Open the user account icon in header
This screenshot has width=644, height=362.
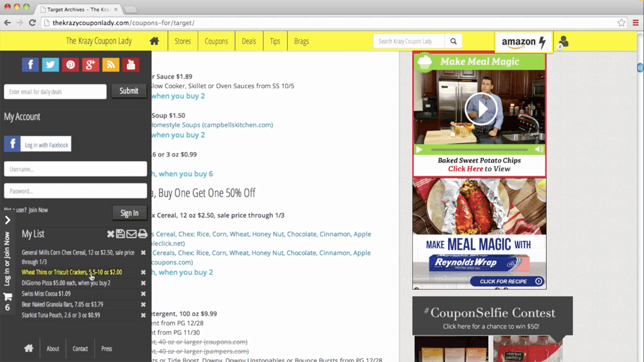tap(563, 41)
